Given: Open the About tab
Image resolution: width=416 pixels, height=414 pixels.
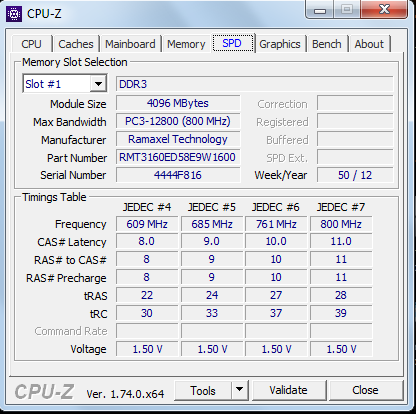Looking at the screenshot, I should [x=369, y=44].
